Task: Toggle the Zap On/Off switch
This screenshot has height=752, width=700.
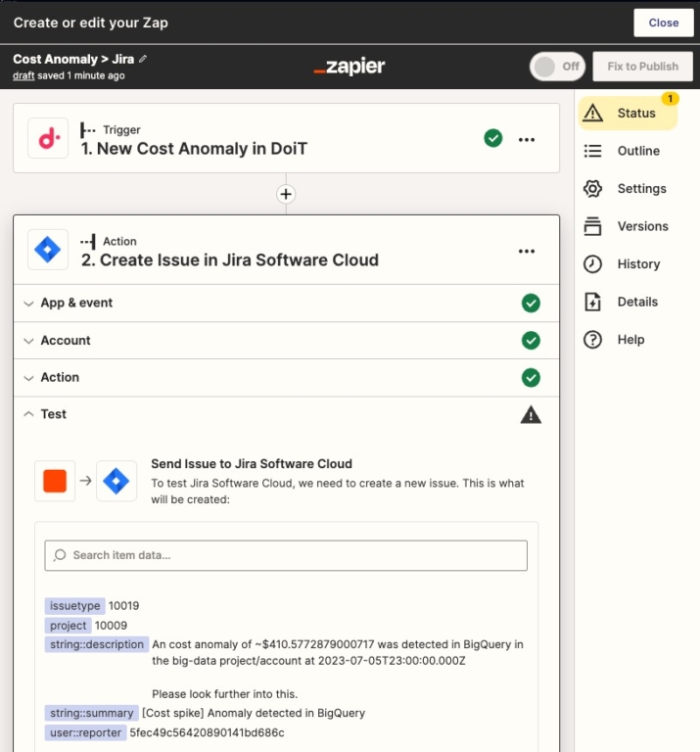Action: coord(558,67)
